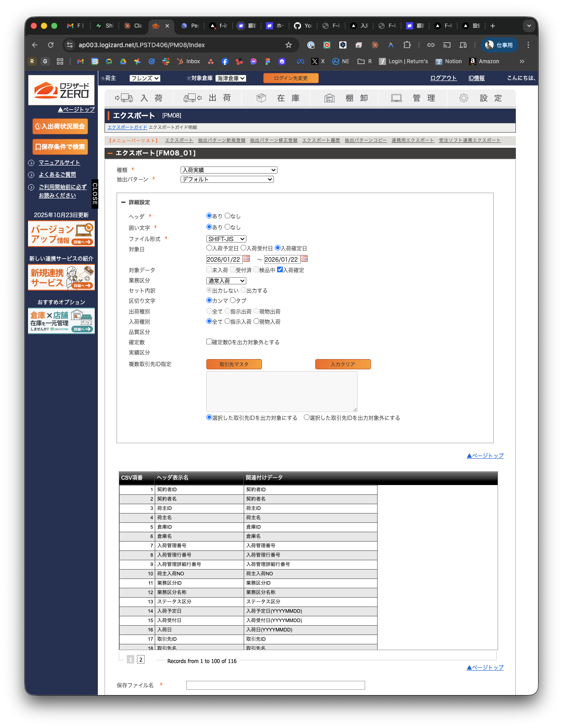
Task: Open the Google Calendar bookmark icon
Action: pos(95,61)
